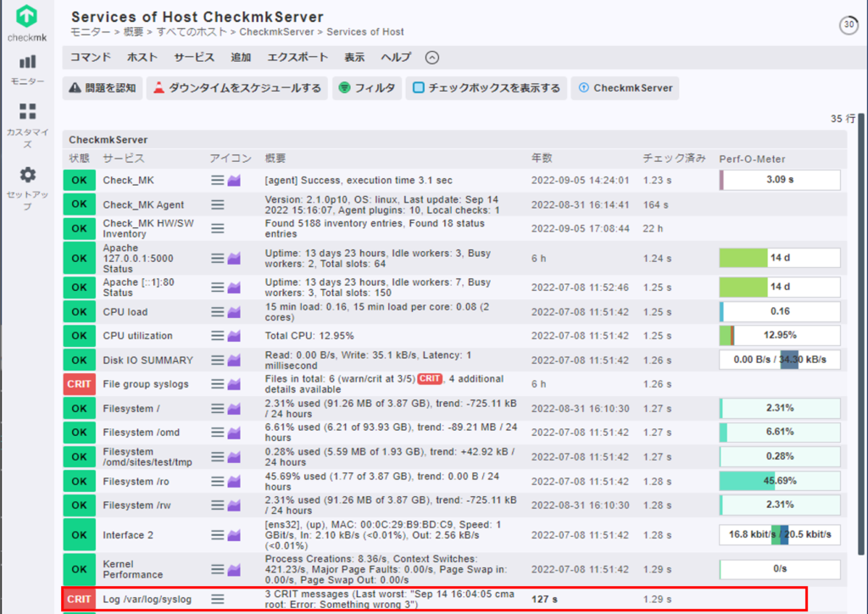The height and width of the screenshot is (614, 868).
Task: Click the page vertical scrollbar
Action: click(861, 333)
